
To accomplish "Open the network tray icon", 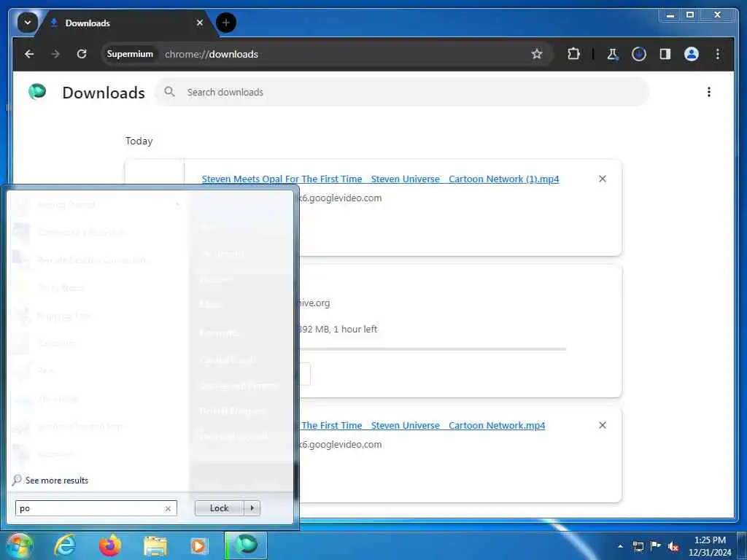I will coord(638,546).
